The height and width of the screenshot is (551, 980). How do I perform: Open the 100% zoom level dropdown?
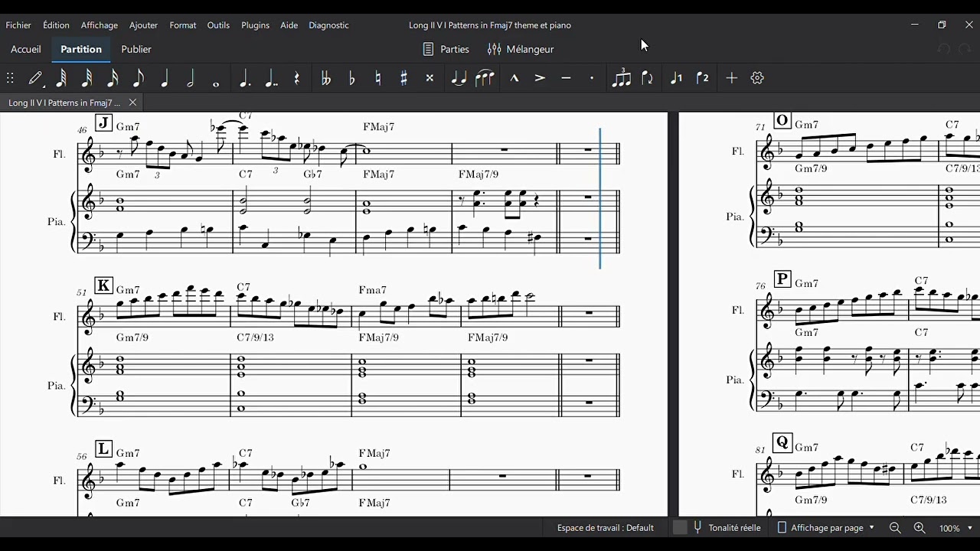point(956,528)
